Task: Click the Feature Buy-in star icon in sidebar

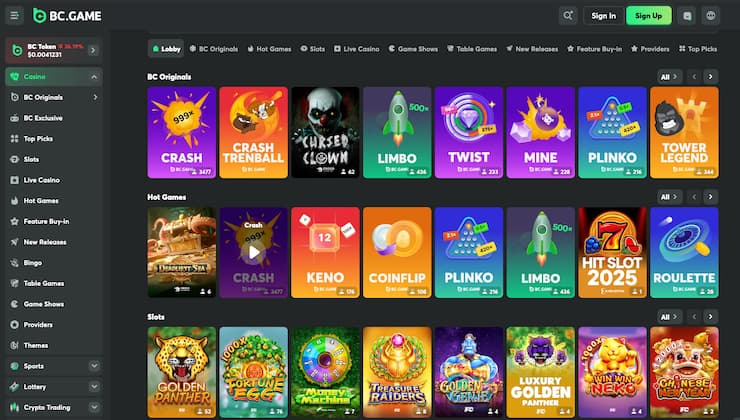Action: point(15,221)
